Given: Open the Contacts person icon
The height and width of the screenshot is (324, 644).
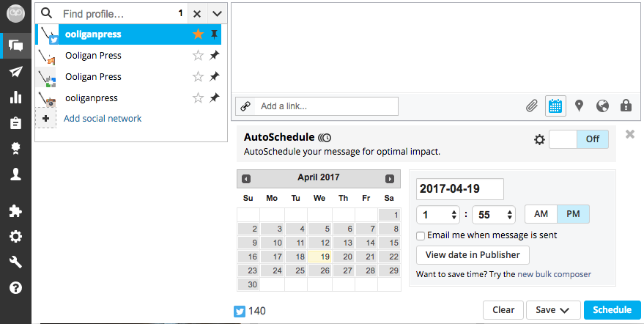Looking at the screenshot, I should [15, 174].
